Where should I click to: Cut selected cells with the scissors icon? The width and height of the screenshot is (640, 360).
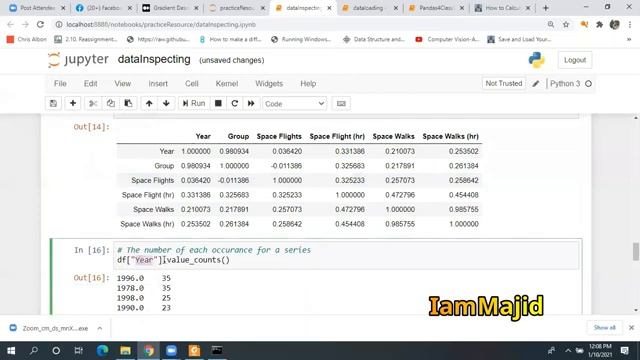pos(93,104)
